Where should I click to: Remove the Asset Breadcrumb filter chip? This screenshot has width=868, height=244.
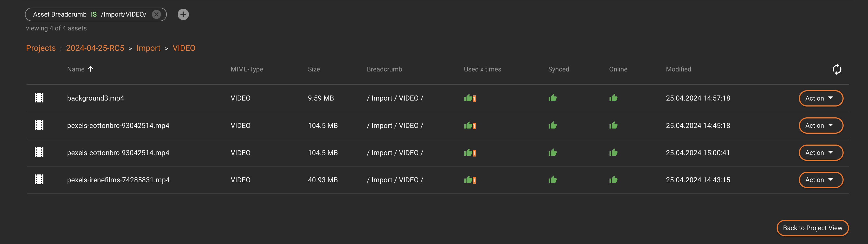coord(156,14)
